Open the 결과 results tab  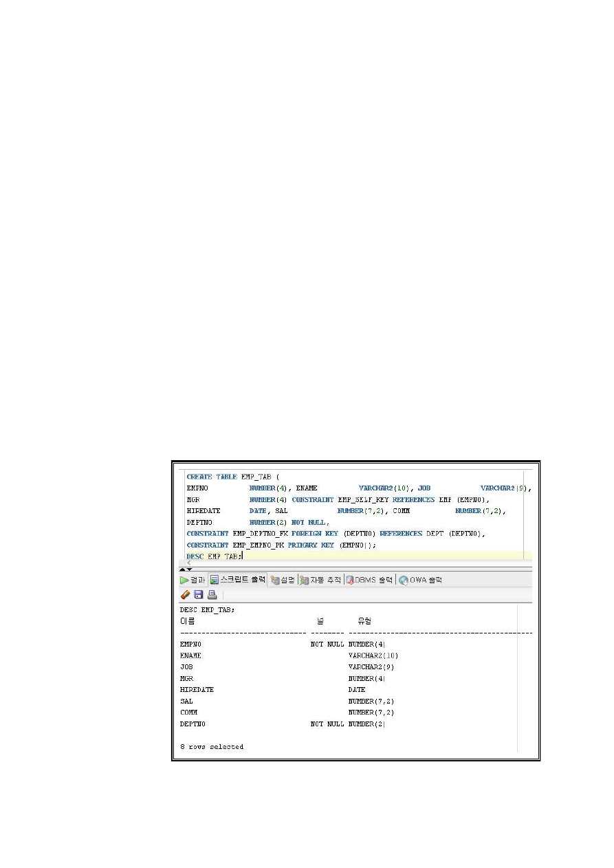click(x=193, y=580)
